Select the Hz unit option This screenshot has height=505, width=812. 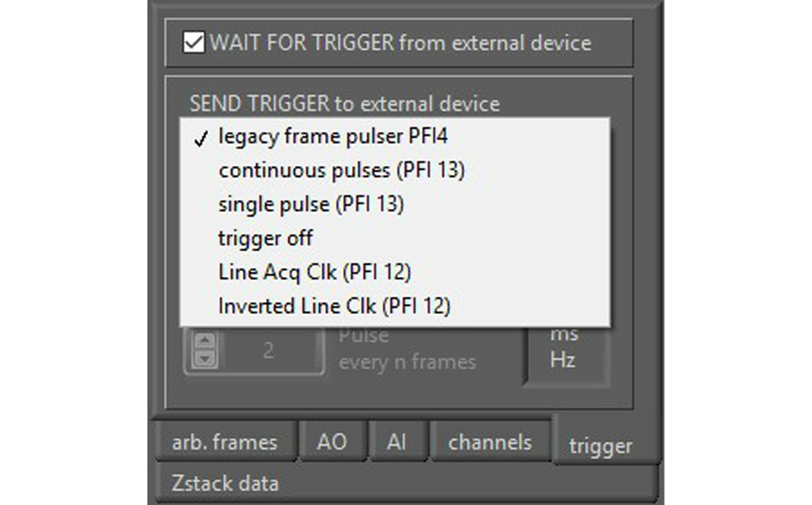tap(564, 359)
